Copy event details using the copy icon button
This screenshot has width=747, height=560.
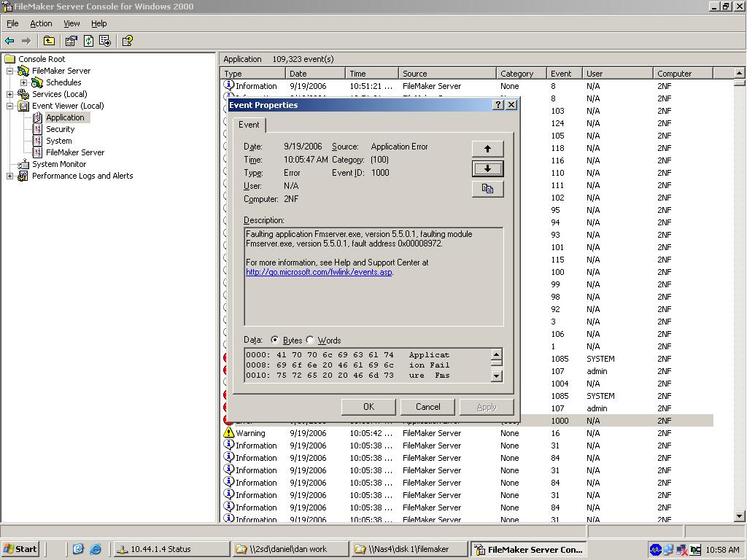click(487, 189)
